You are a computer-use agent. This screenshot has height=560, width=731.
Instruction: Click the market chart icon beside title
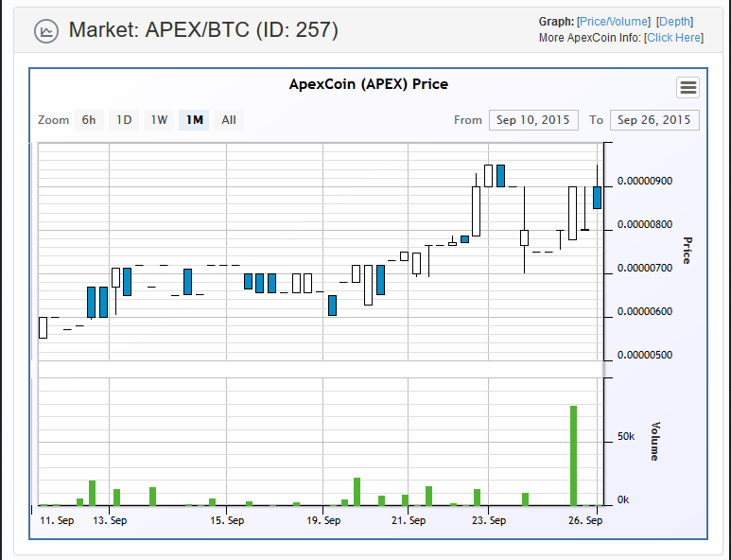pos(46,31)
